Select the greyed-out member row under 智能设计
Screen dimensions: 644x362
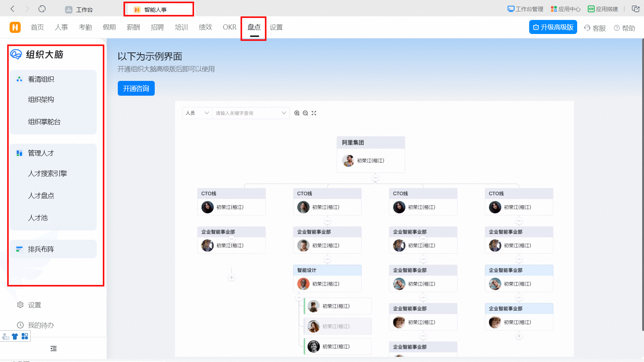[338, 326]
